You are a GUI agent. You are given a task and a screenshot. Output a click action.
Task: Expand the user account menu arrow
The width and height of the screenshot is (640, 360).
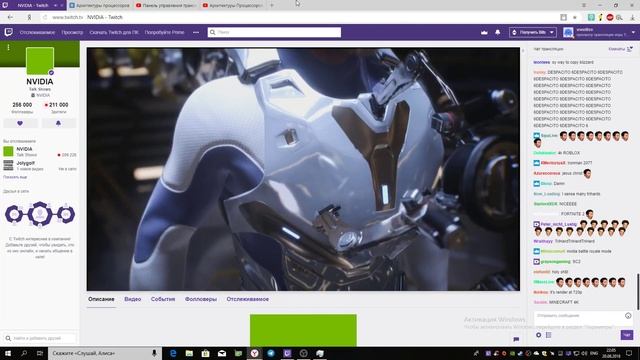pyautogui.click(x=633, y=32)
